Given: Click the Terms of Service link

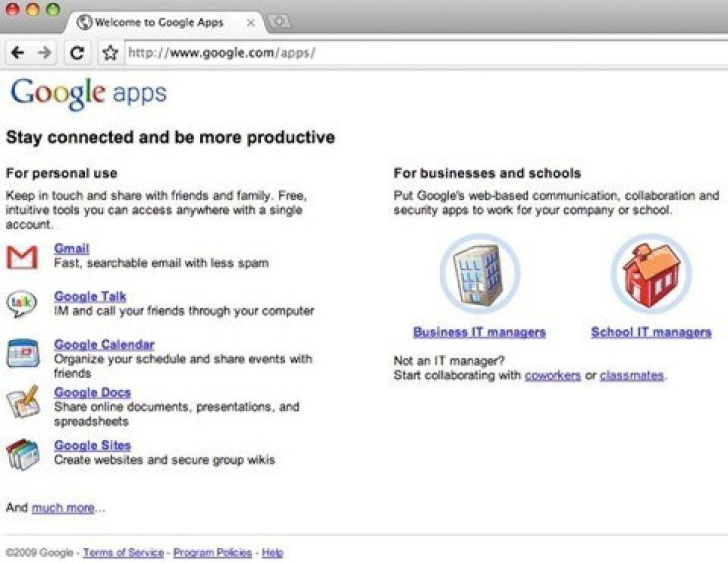Looking at the screenshot, I should click(x=123, y=553).
